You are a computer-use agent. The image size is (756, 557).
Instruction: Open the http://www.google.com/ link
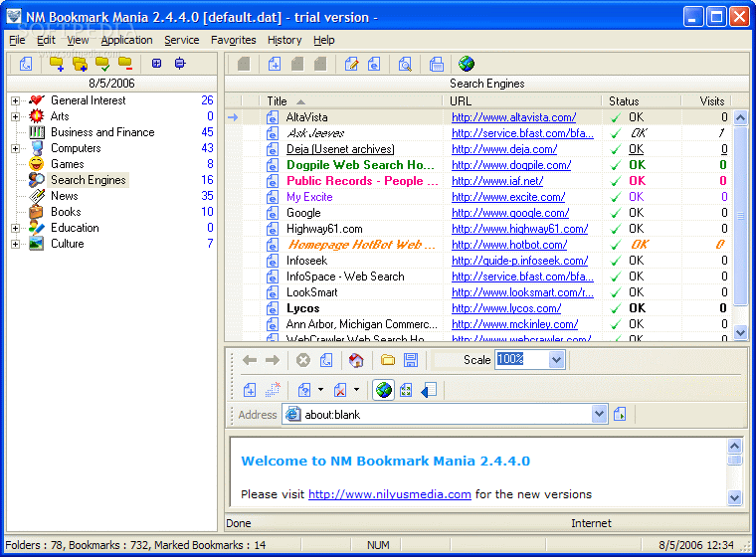pos(510,213)
